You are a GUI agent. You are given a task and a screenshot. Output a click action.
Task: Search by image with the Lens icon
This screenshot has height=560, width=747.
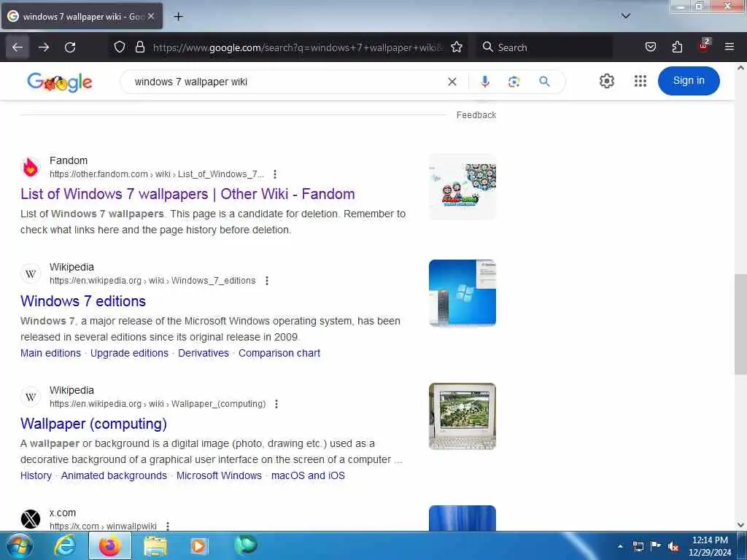(x=514, y=82)
